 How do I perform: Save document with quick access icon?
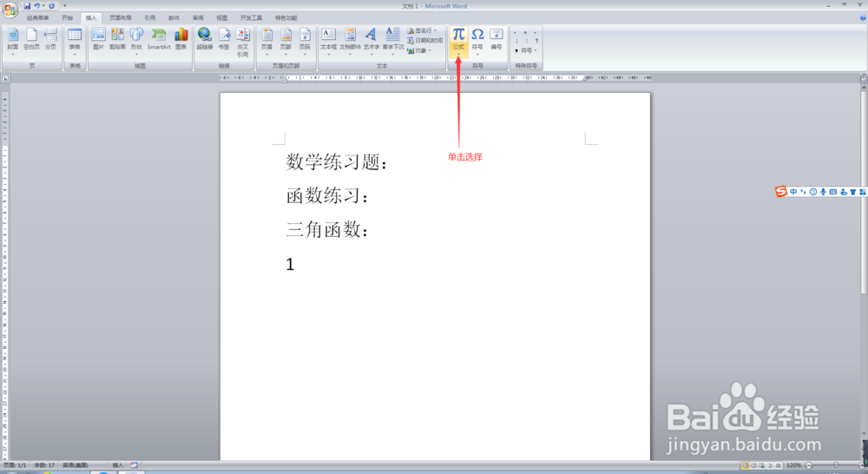(x=27, y=6)
